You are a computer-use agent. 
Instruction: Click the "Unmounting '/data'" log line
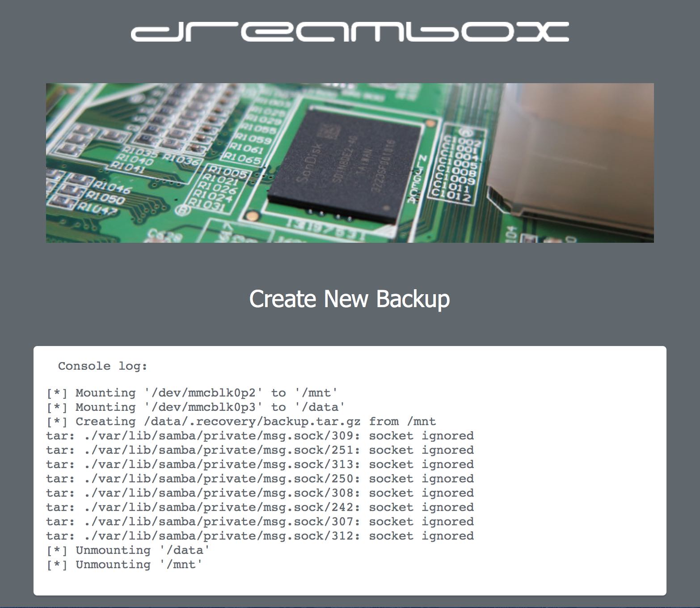[128, 550]
